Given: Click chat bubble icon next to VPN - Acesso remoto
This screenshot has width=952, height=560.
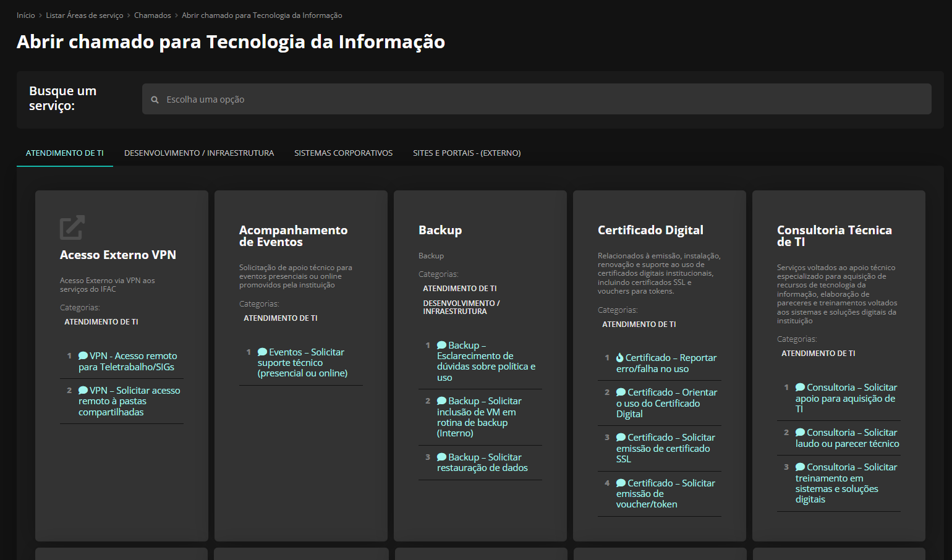Looking at the screenshot, I should (83, 356).
